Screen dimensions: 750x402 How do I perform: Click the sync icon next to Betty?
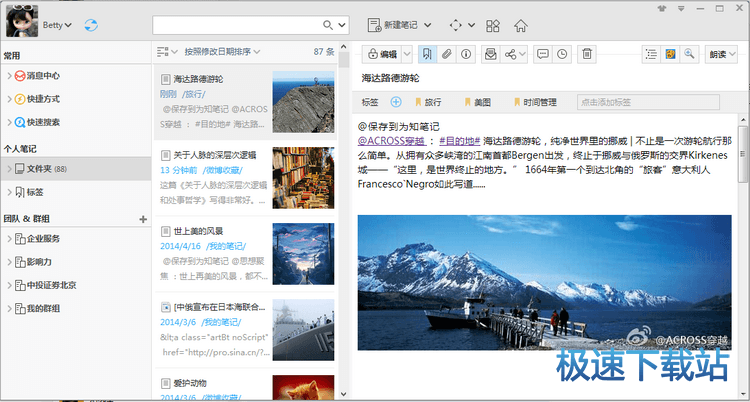(91, 25)
